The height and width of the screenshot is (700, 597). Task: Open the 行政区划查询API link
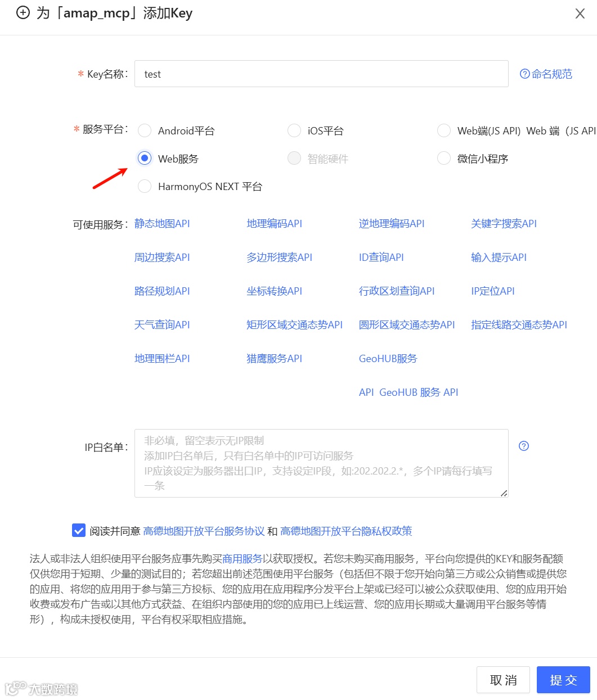(x=397, y=291)
